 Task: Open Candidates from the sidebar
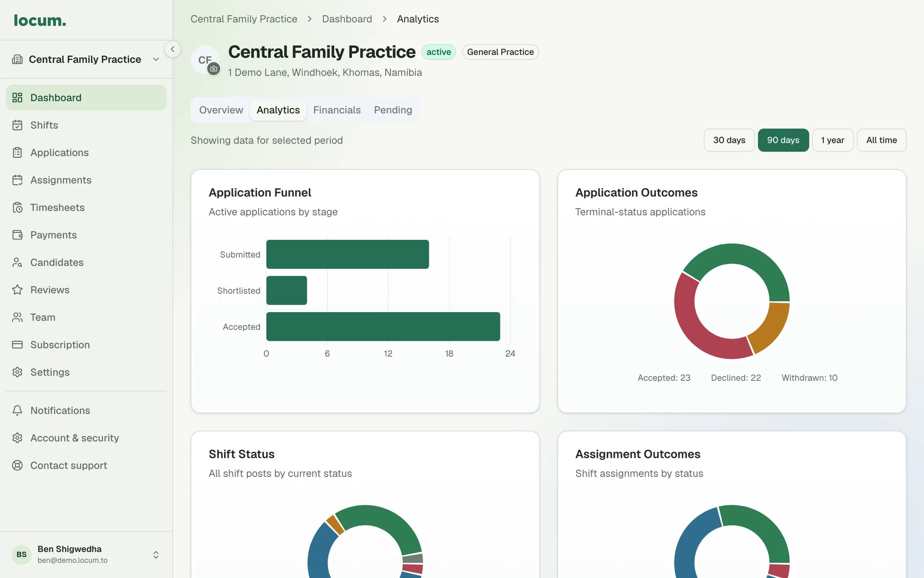point(86,262)
